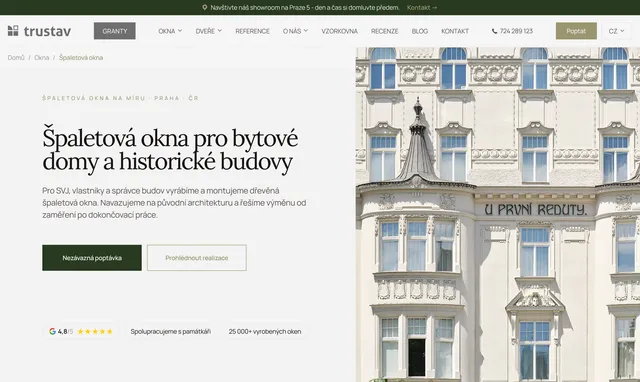Image resolution: width=640 pixels, height=382 pixels.
Task: Open VZORKOVNA menu item
Action: [x=340, y=31]
